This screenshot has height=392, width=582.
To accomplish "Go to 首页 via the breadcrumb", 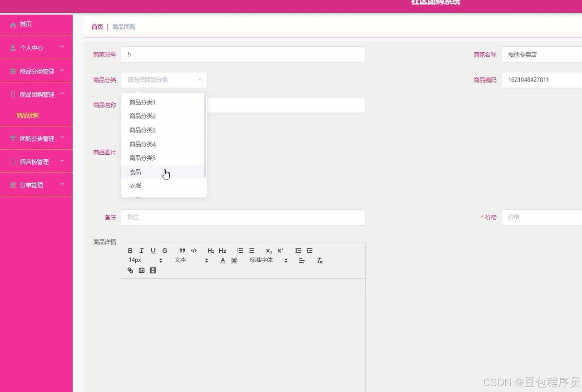I will pyautogui.click(x=97, y=27).
